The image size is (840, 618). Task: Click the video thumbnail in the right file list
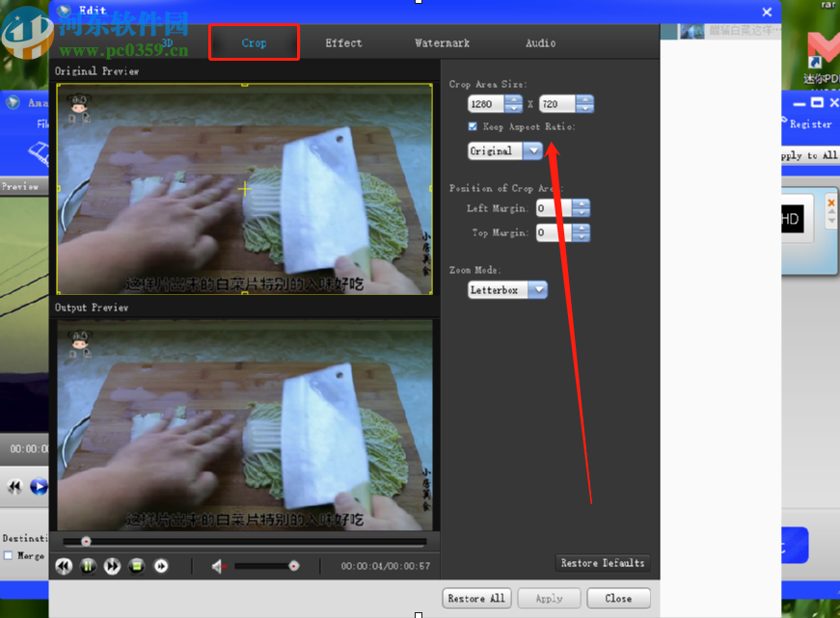[691, 31]
